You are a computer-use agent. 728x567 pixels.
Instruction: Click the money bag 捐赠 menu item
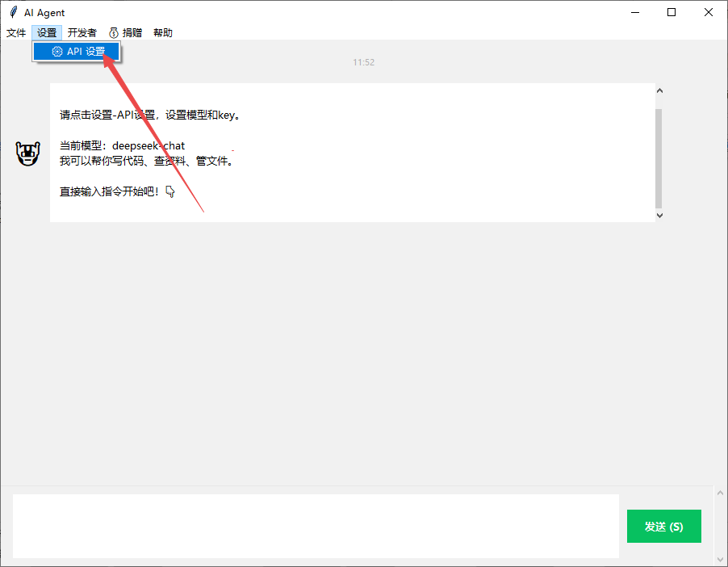pos(125,33)
